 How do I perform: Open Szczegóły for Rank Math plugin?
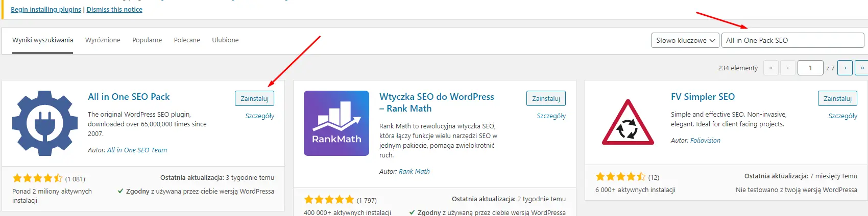(551, 116)
